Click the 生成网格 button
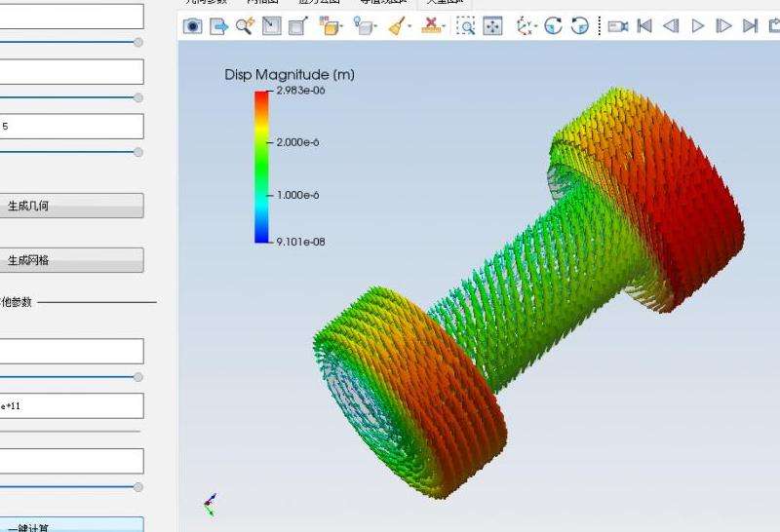Viewport: 780px width, 532px height. (71, 260)
